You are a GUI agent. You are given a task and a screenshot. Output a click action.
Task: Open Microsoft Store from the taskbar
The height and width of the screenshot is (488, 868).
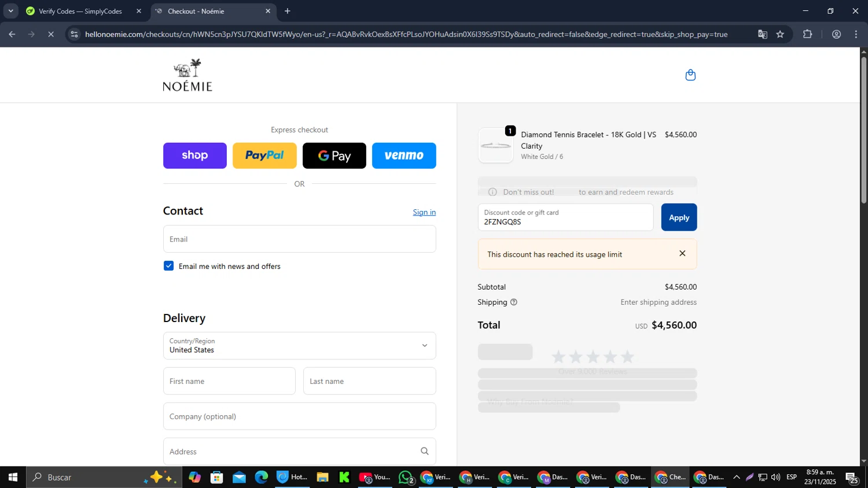[217, 477]
